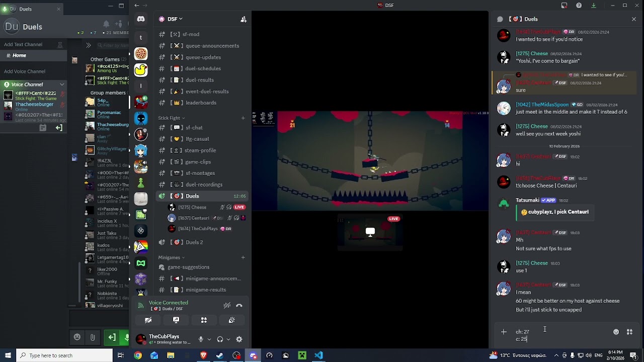Click Add Voice Channel in Steam chat
The image size is (644, 362).
(x=25, y=71)
